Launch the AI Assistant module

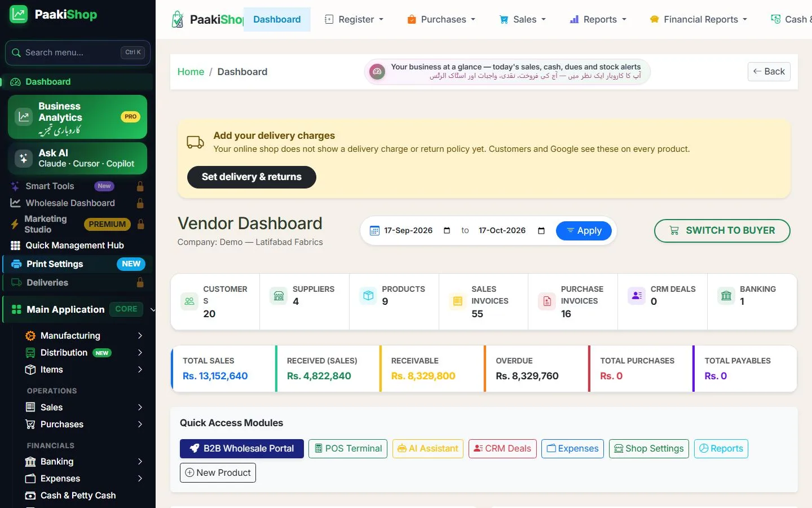tap(428, 449)
